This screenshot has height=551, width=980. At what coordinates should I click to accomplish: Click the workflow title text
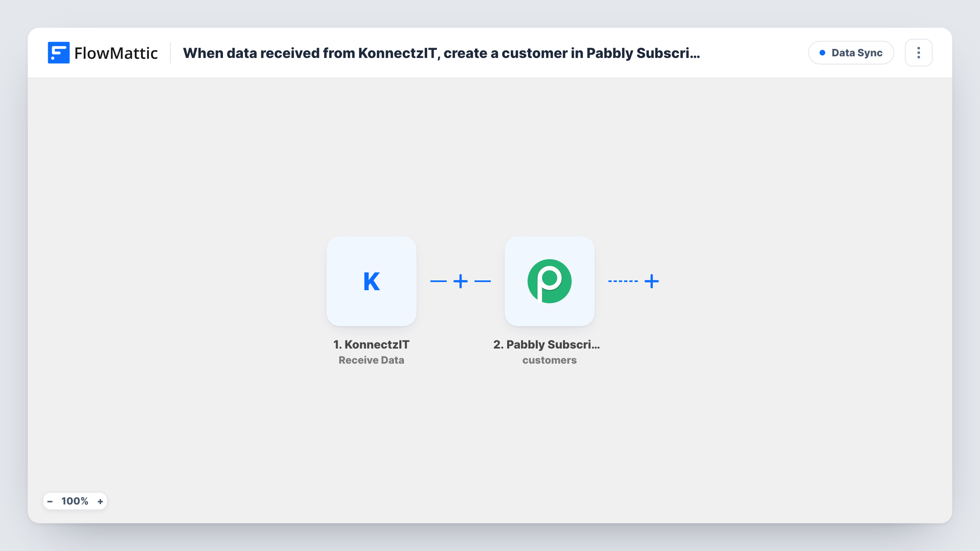point(441,53)
